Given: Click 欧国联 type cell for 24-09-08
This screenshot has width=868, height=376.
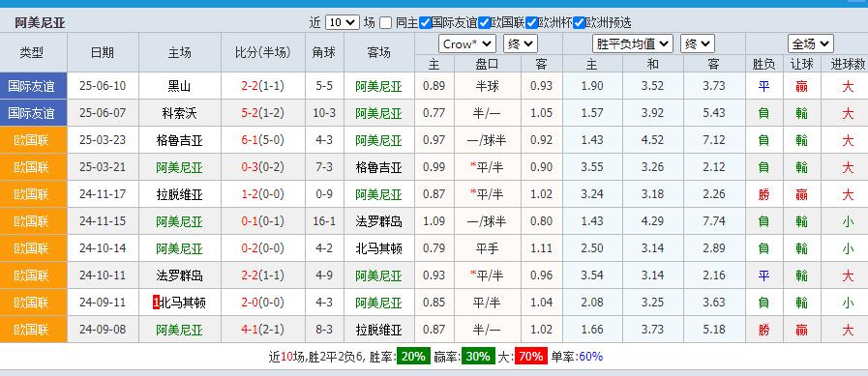Looking at the screenshot, I should tap(33, 331).
